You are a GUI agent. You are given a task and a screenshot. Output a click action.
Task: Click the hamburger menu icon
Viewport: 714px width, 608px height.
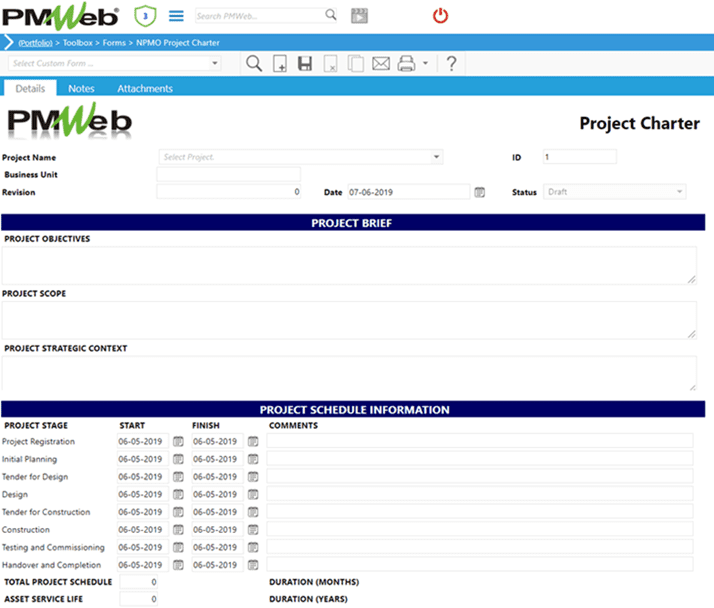point(176,16)
